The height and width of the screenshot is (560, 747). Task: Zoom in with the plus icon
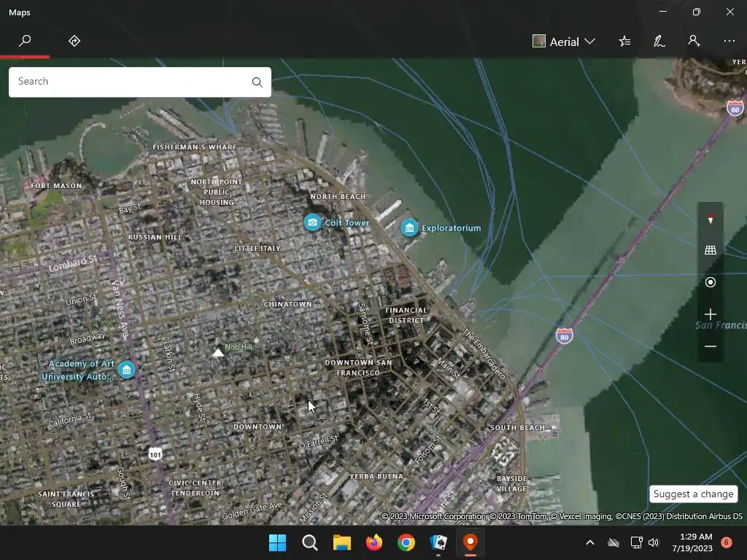[711, 314]
